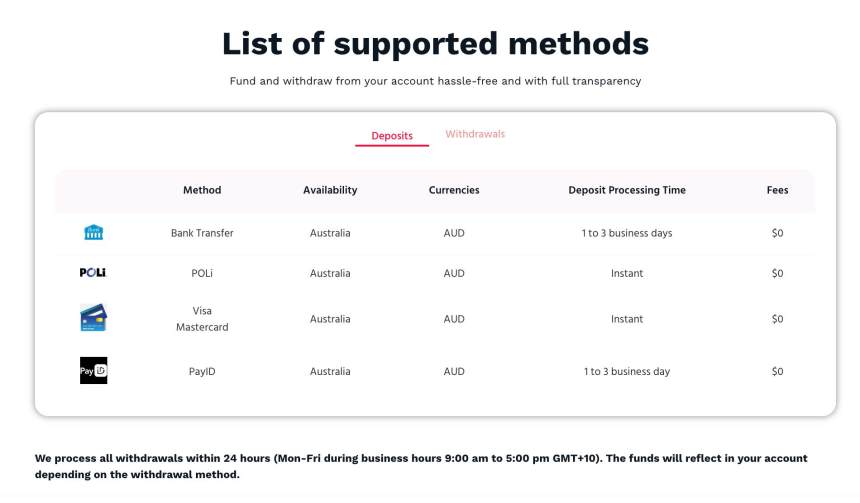
Task: Click the Visa Mastercard card icon
Action: 93,319
